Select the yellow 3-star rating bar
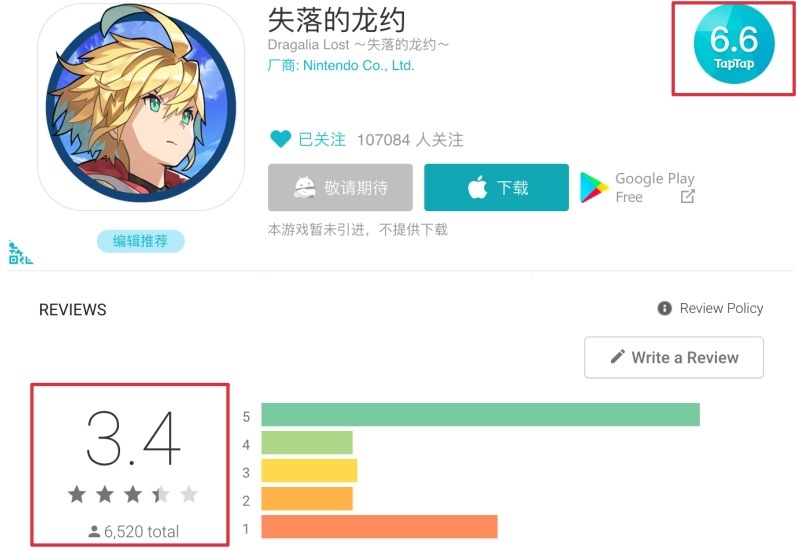The height and width of the screenshot is (550, 800). 309,470
